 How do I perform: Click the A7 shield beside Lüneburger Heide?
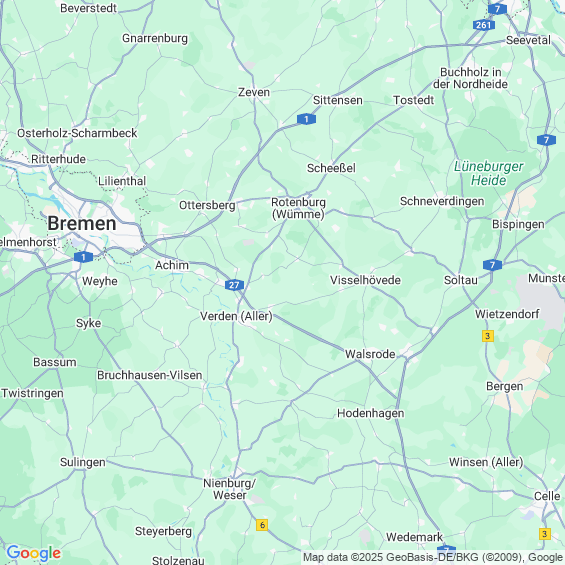tap(546, 140)
